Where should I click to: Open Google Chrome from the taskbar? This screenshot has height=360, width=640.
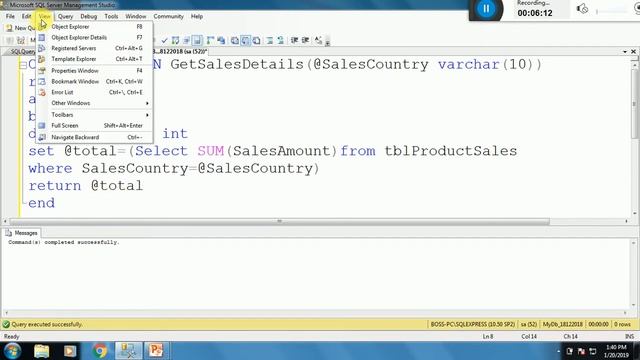click(100, 351)
